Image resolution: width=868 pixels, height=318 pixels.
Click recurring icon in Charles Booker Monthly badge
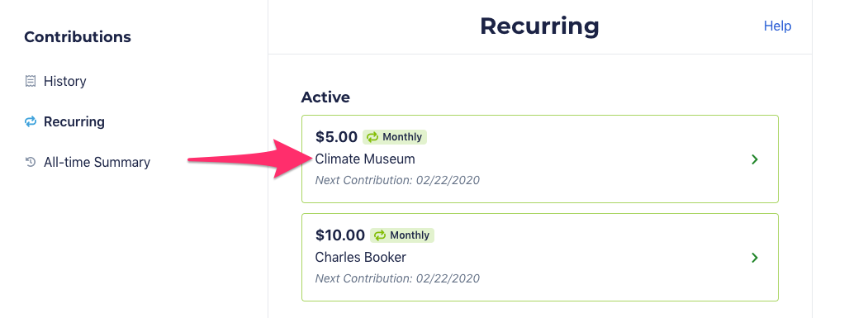380,235
